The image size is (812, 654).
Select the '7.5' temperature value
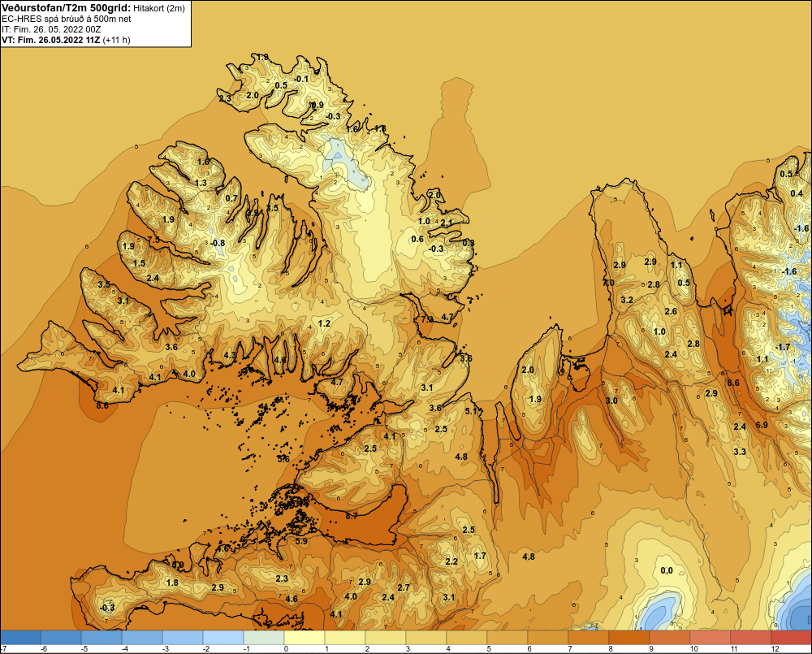153,240
